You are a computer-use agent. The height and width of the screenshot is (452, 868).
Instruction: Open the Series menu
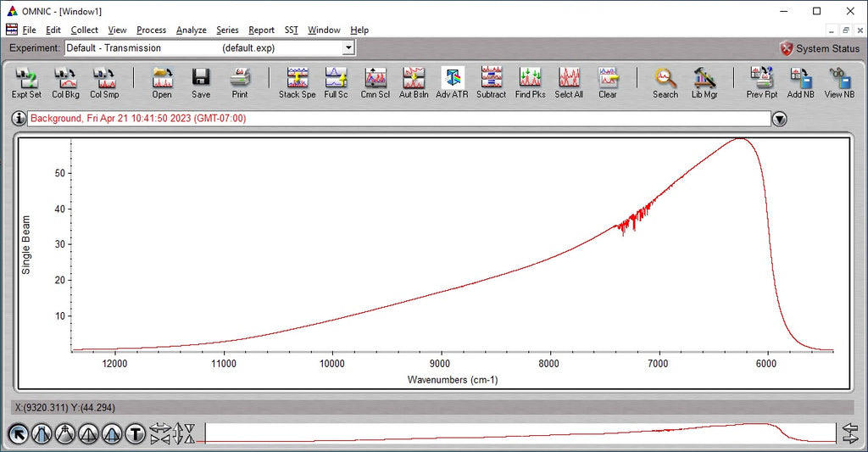point(227,30)
